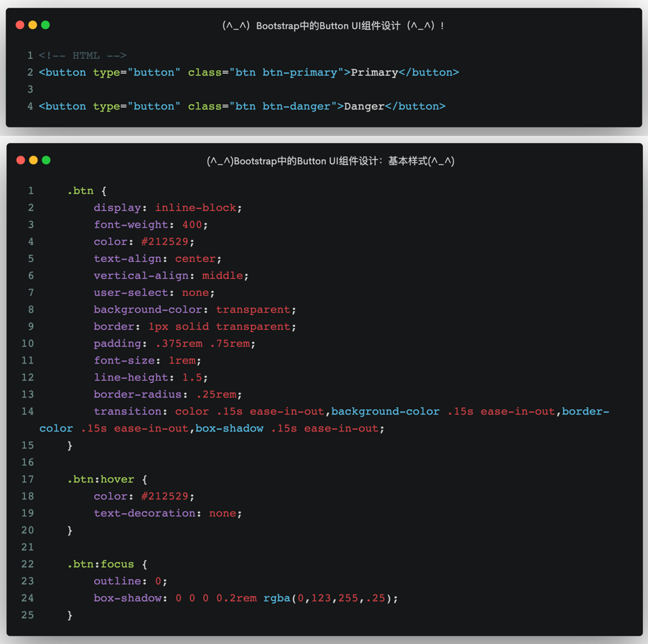Click 'center' value of text-align
Screen dimensions: 648x644
click(195, 259)
